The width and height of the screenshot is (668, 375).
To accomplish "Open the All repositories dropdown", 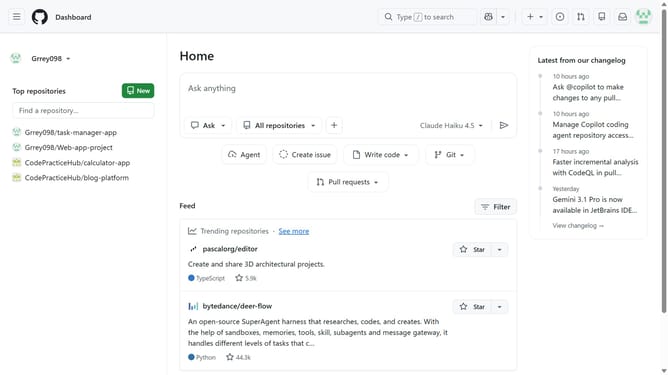I will [x=279, y=125].
